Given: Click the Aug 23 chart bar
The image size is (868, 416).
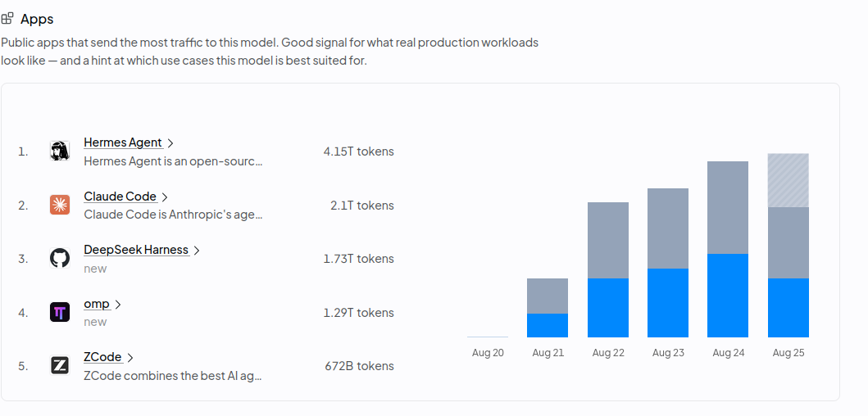Looking at the screenshot, I should pos(668,263).
